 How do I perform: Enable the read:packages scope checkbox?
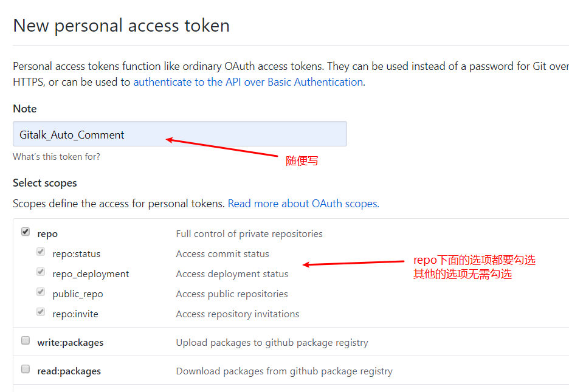tap(26, 370)
